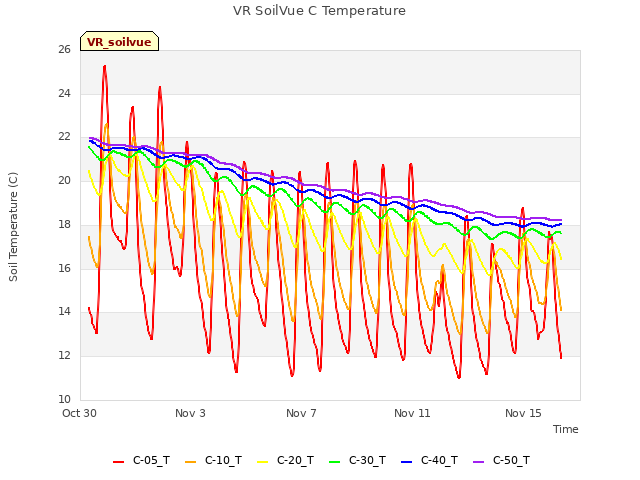The height and width of the screenshot is (480, 640).
Task: Click the 14 y-axis tick label
Action: tap(64, 312)
